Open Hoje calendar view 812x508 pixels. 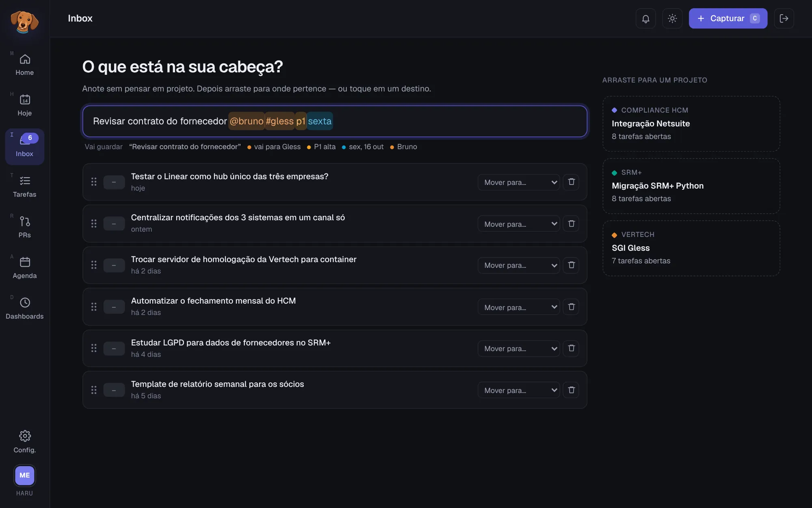tap(25, 106)
